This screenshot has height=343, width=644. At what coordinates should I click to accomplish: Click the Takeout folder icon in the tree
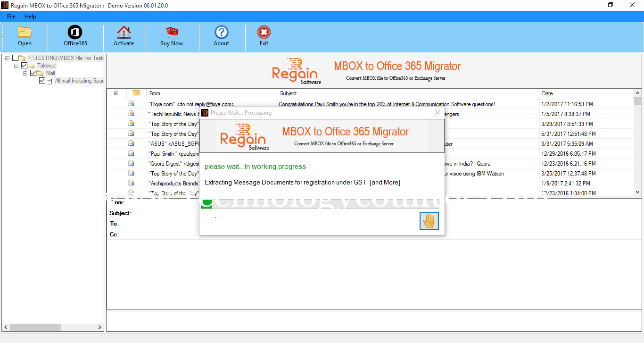(32, 66)
